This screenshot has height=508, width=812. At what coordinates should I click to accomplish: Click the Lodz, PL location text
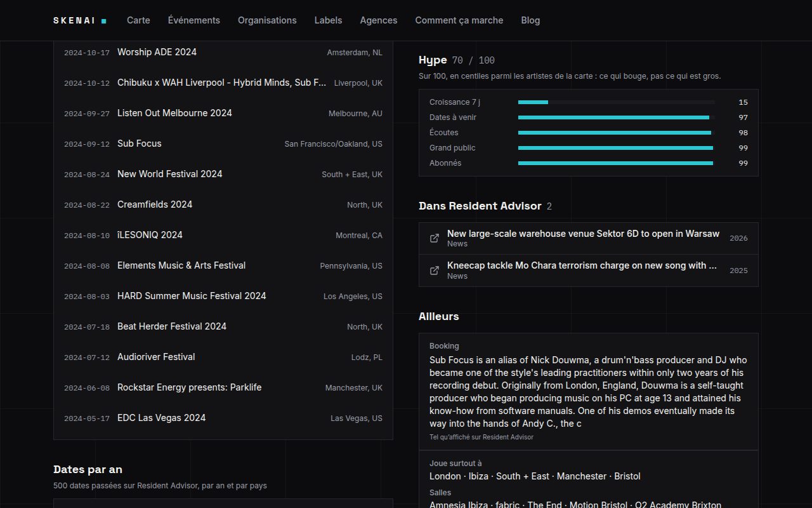tap(367, 358)
